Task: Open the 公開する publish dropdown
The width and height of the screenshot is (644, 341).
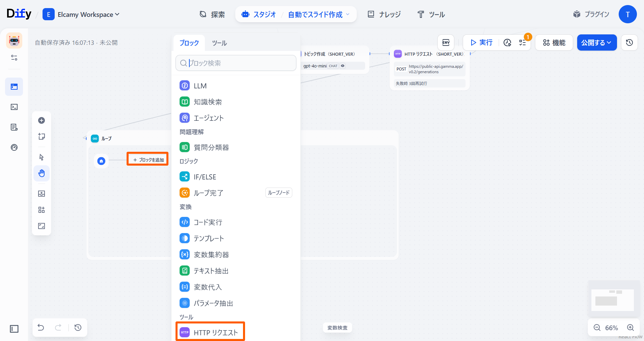Action: tap(596, 42)
